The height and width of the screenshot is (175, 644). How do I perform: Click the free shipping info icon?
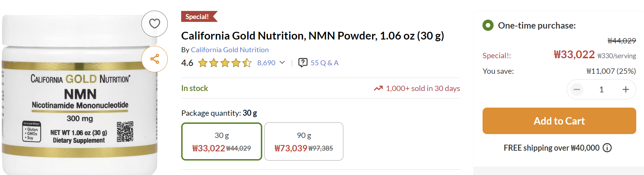[607, 148]
